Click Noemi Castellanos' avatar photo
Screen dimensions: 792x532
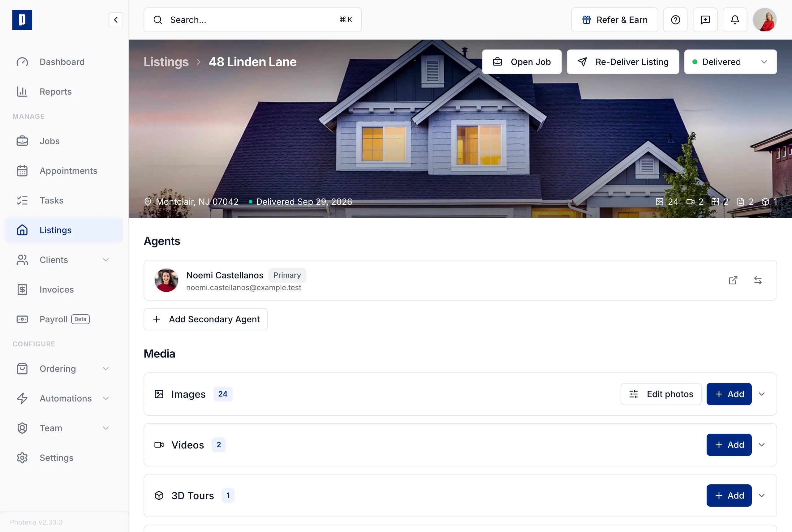click(166, 280)
